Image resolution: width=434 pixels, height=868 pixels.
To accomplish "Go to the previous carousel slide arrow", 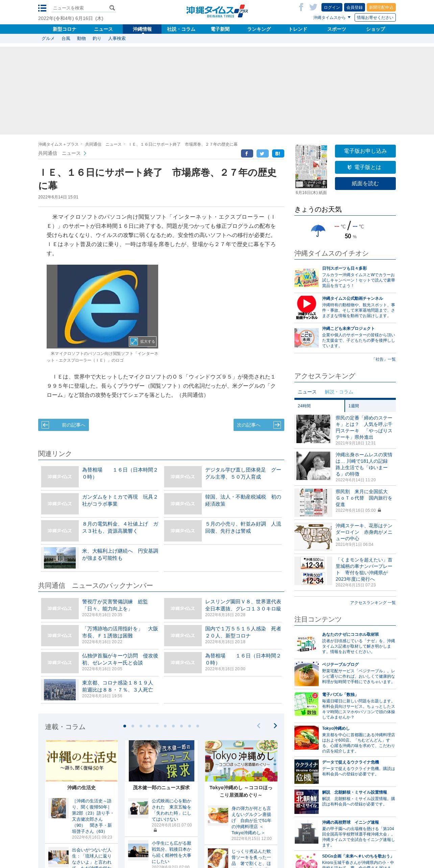I will [259, 726].
